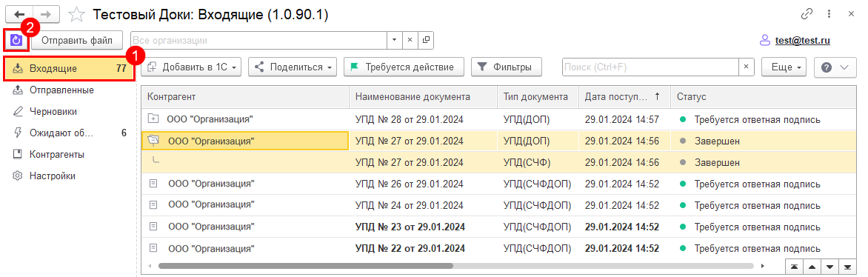Click the 29.01.2024 14:57 date cell
This screenshot has width=868, height=277.
click(624, 119)
